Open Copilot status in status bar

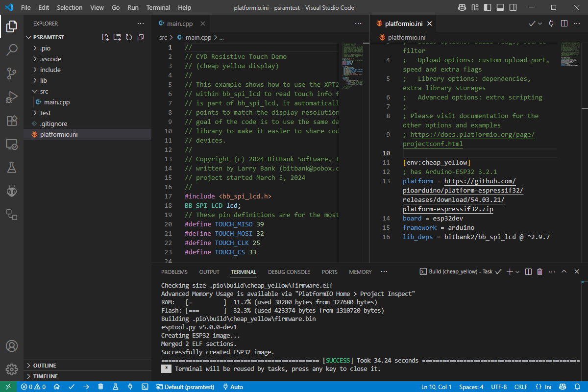click(563, 387)
